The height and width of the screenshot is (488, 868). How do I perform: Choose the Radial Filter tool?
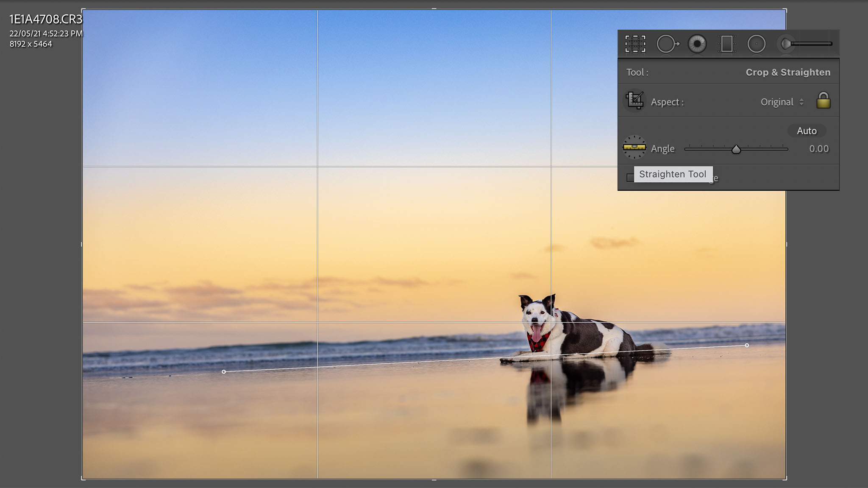(x=757, y=44)
